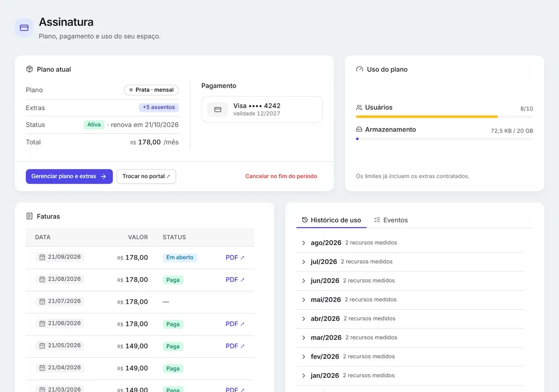Click the limits include extras note

click(412, 176)
